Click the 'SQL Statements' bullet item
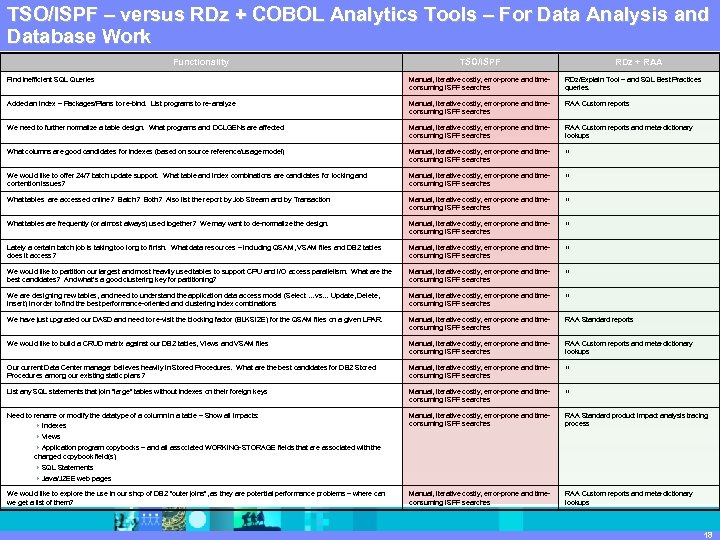720x540 pixels. pos(67,467)
